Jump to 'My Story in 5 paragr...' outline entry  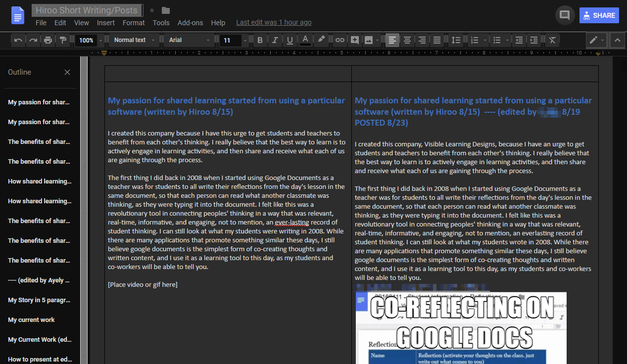click(39, 300)
